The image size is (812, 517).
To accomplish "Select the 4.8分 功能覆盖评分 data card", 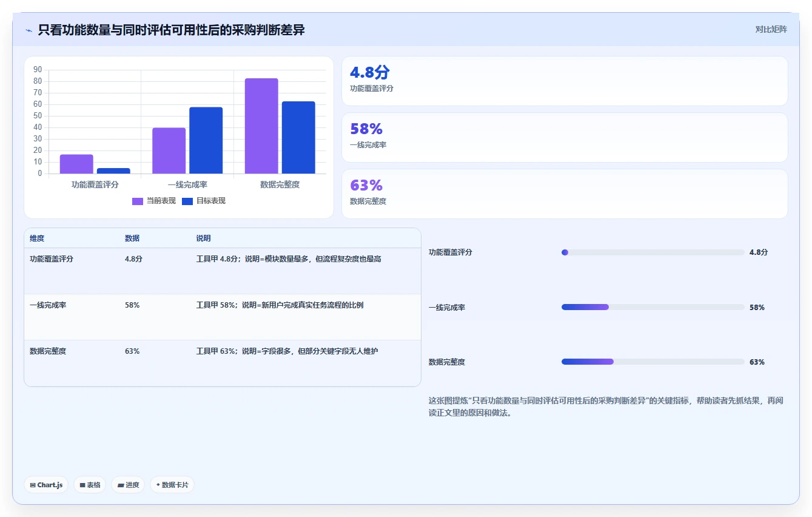I will pos(565,81).
